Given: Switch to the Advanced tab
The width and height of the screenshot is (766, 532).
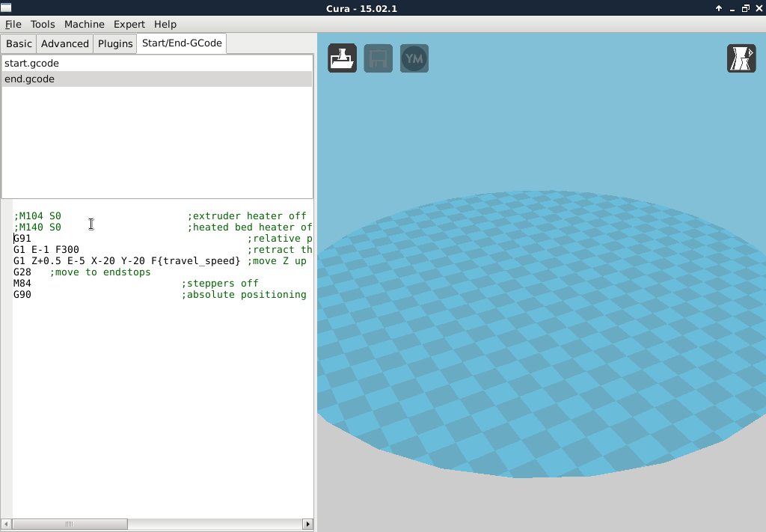Looking at the screenshot, I should (65, 43).
